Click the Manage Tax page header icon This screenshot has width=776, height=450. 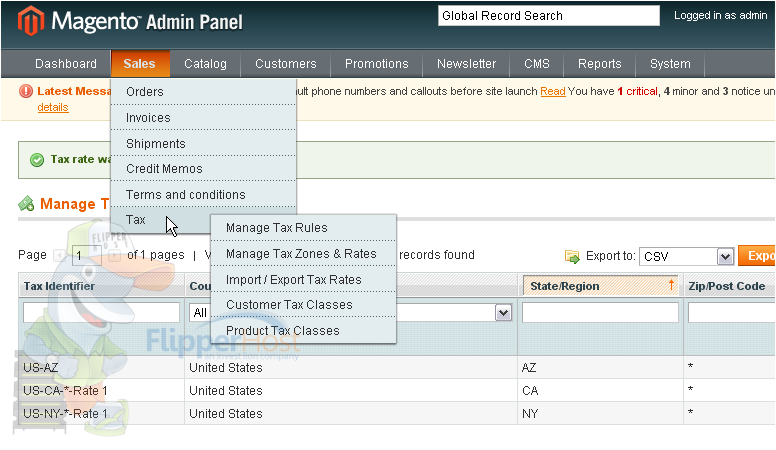point(26,203)
